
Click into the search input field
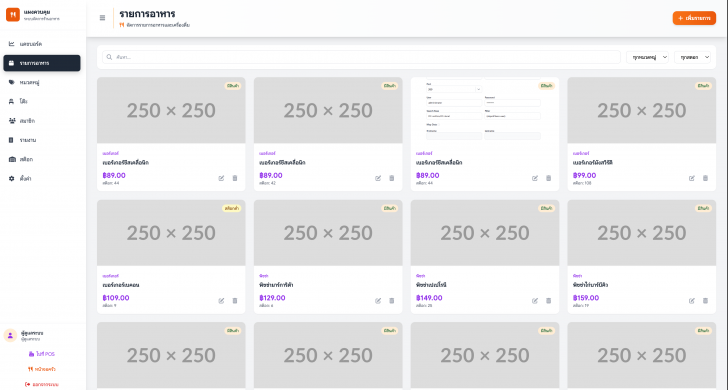click(x=361, y=57)
